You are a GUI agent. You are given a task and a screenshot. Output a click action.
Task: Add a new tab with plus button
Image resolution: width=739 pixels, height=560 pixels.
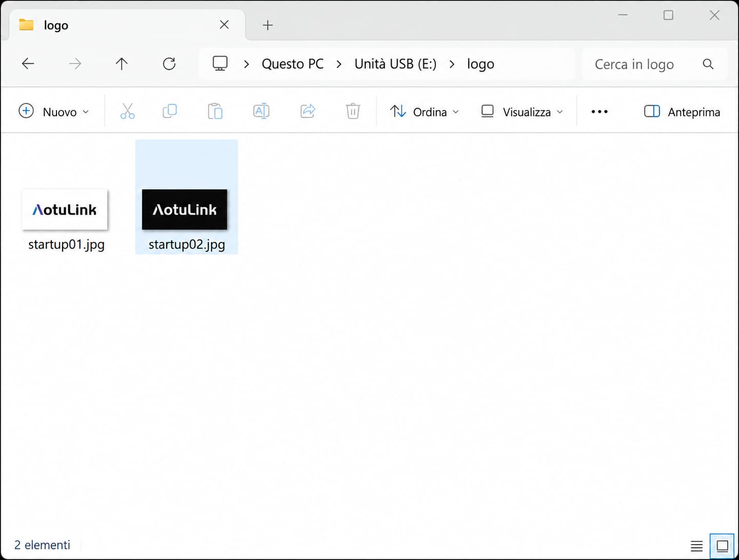point(268,25)
